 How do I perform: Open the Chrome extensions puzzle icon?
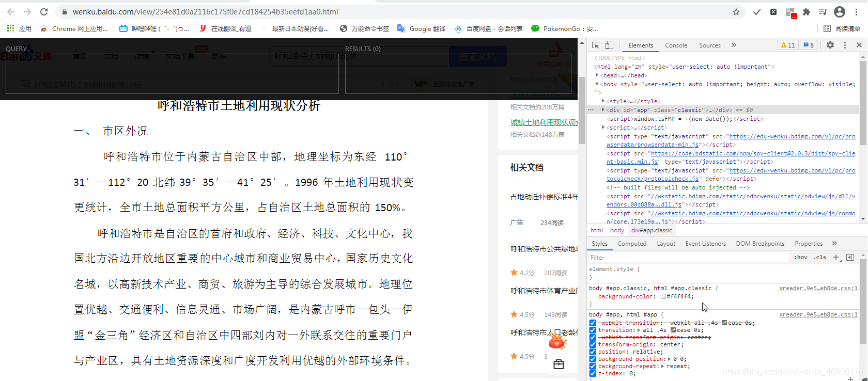[x=807, y=12]
